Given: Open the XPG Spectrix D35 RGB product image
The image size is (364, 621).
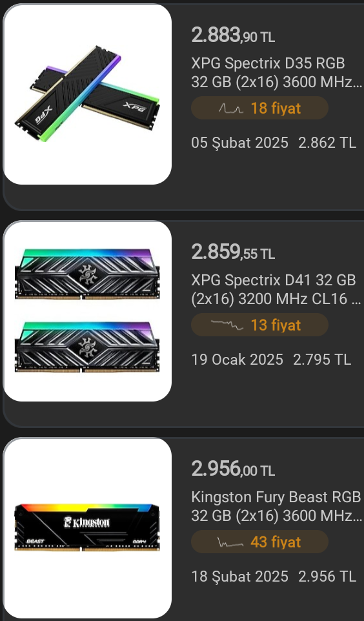Looking at the screenshot, I should coord(88,94).
